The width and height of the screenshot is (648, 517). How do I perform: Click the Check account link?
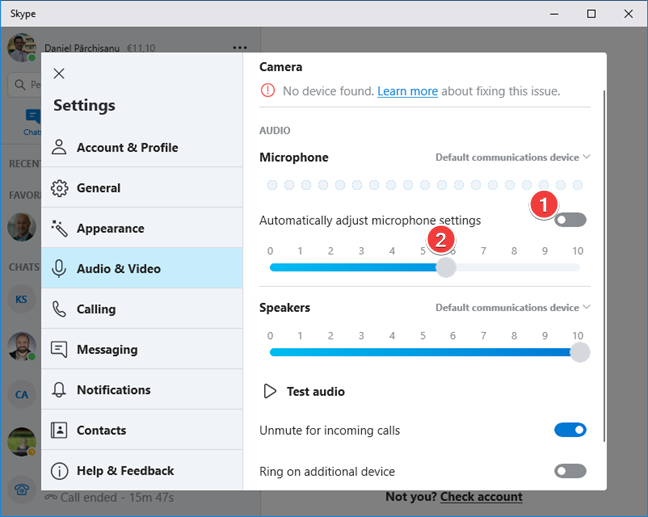click(x=481, y=497)
